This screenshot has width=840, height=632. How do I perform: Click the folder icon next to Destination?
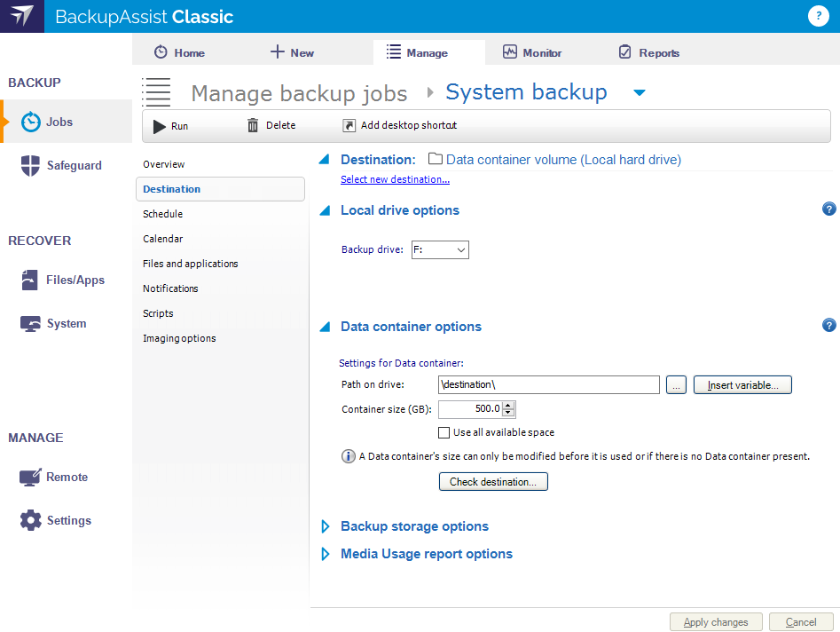(x=436, y=159)
